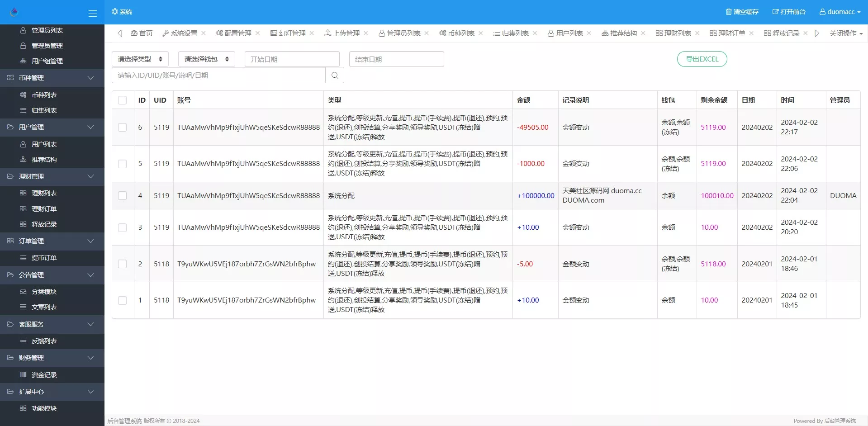868x426 pixels.
Task: Click the 导出EXCEL button
Action: point(702,59)
